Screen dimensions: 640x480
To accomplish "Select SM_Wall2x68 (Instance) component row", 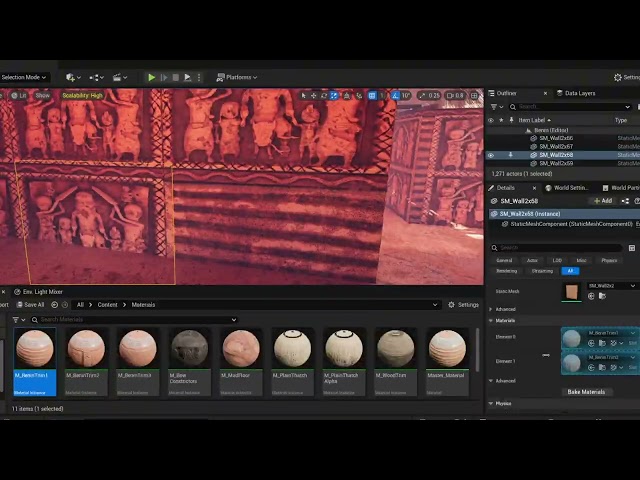I will pyautogui.click(x=564, y=214).
